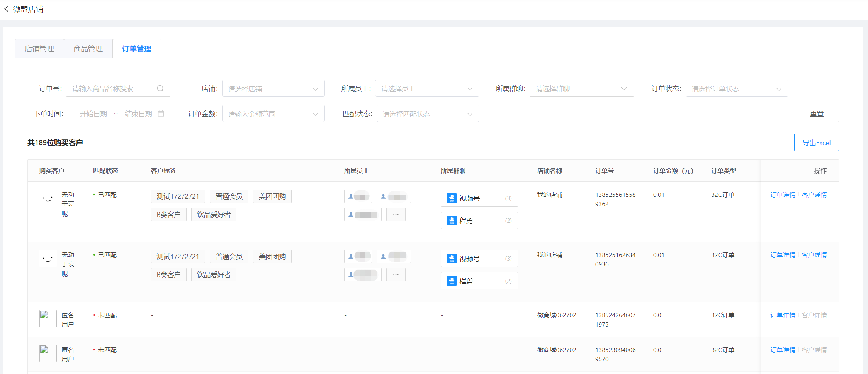Click the 订单类型 column header
The height and width of the screenshot is (374, 868).
(x=724, y=171)
